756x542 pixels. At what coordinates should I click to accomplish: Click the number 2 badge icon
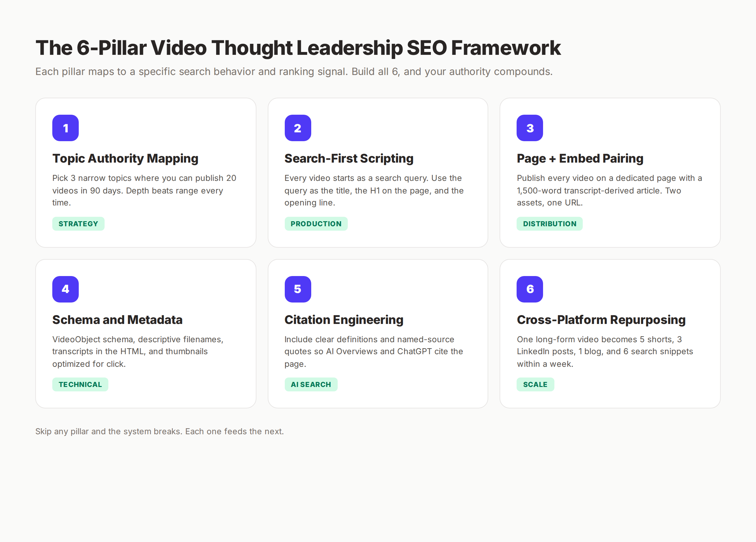point(298,128)
